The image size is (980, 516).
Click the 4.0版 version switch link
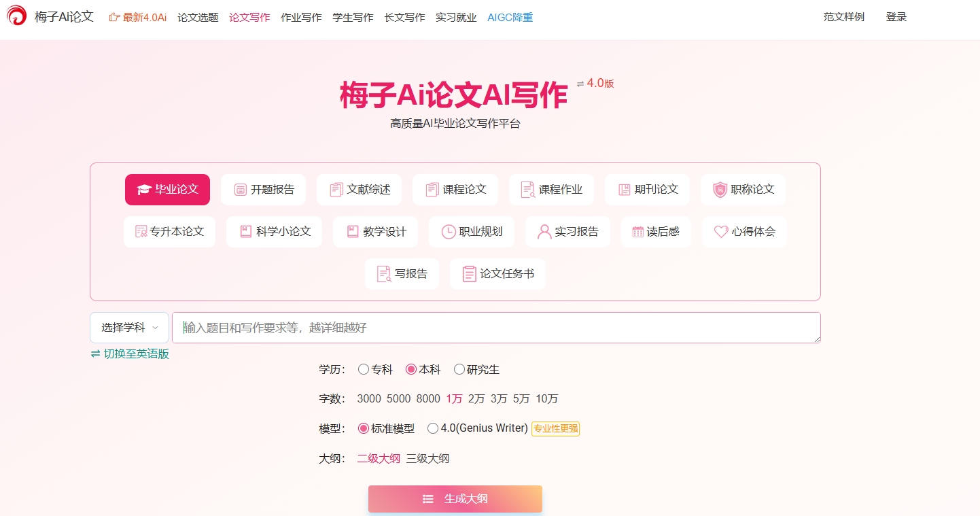click(x=600, y=84)
